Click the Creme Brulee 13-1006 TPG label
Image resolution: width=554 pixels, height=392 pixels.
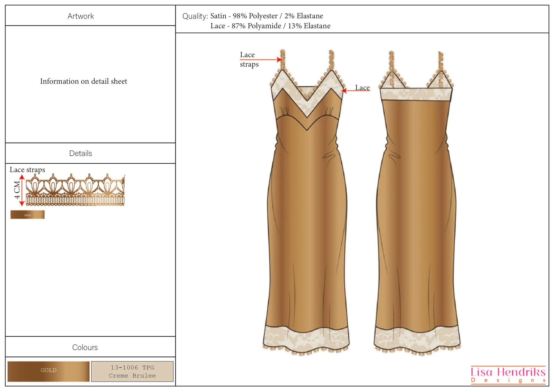[132, 372]
